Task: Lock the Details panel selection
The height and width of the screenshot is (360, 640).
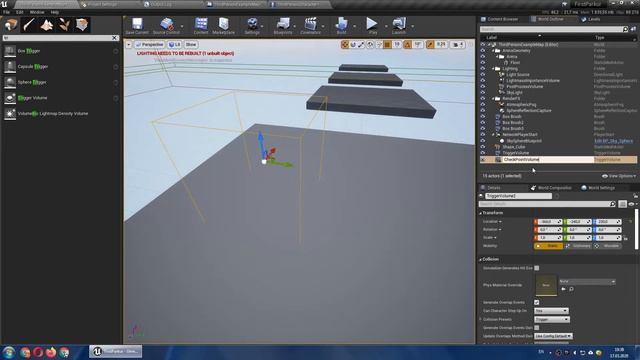Action: tap(636, 196)
